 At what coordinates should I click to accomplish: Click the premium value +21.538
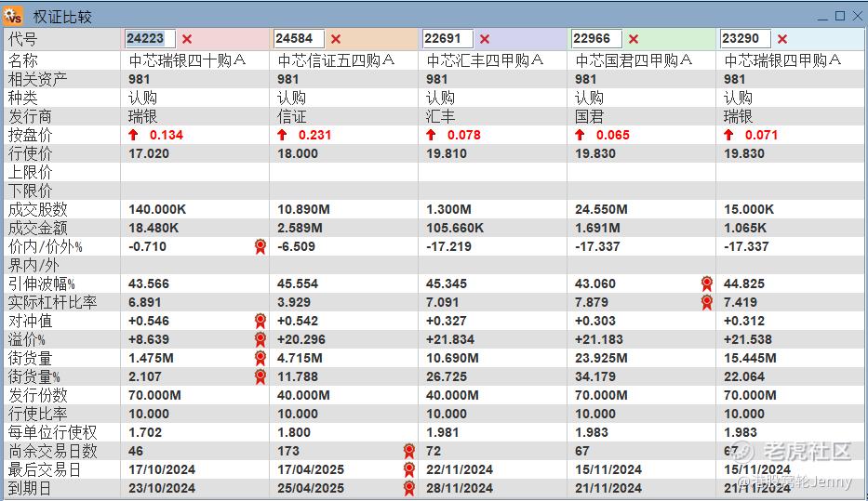pos(748,339)
